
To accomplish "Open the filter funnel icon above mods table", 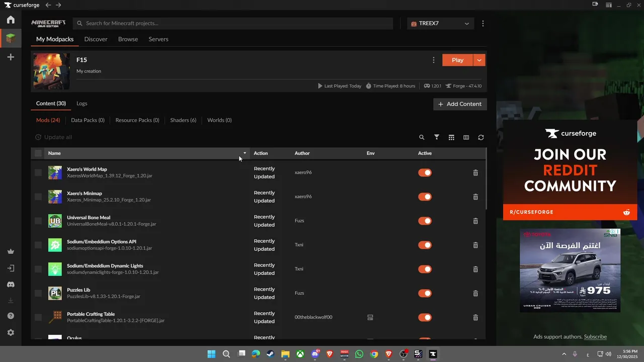I will coord(437,137).
